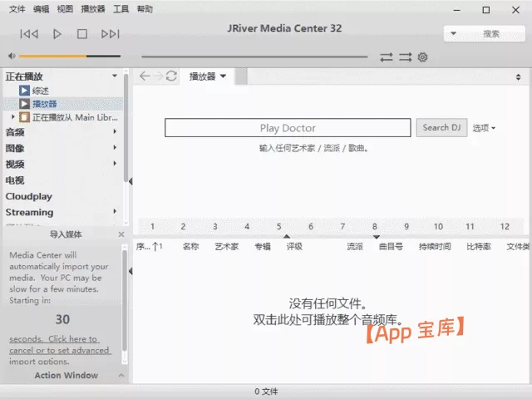Skip to next track button
532x399 pixels.
tap(111, 34)
